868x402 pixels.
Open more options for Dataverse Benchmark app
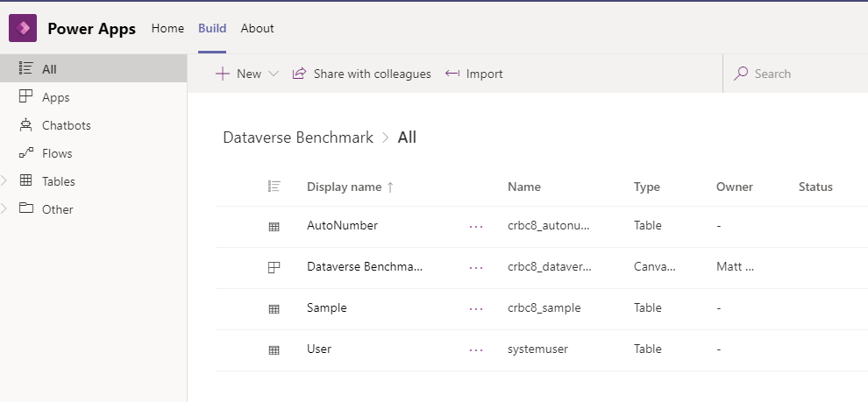click(475, 267)
